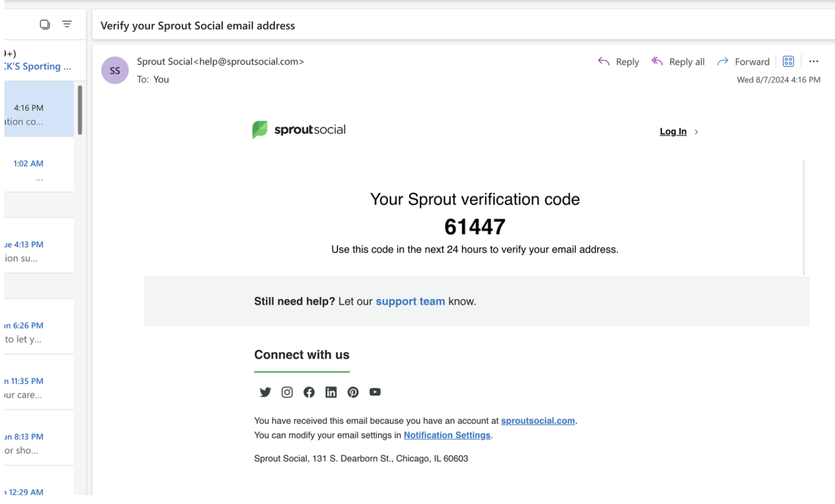The image size is (835, 504).
Task: Open the LinkedIn icon in the email
Action: pos(331,392)
